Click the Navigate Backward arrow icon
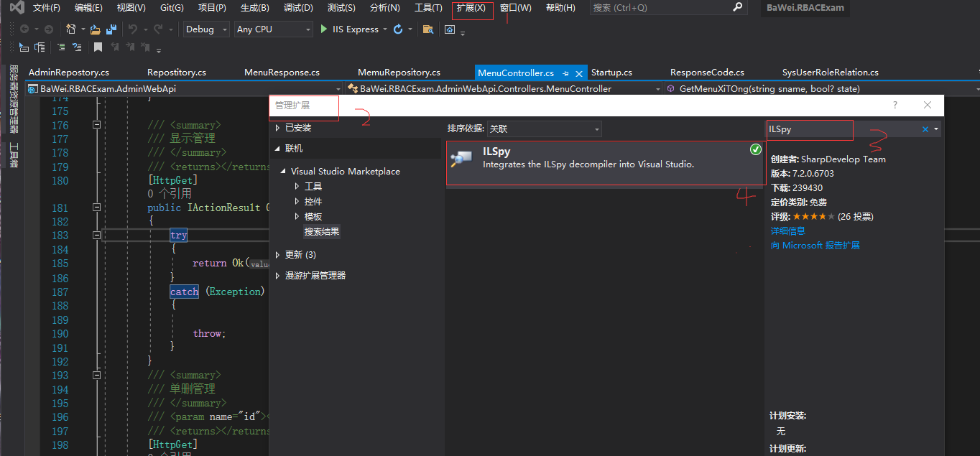 24,29
